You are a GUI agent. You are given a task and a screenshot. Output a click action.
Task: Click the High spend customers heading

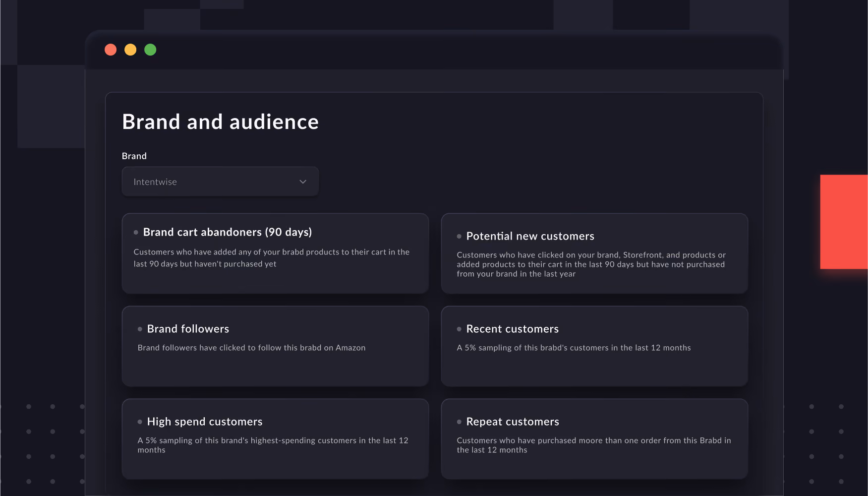[x=205, y=422]
